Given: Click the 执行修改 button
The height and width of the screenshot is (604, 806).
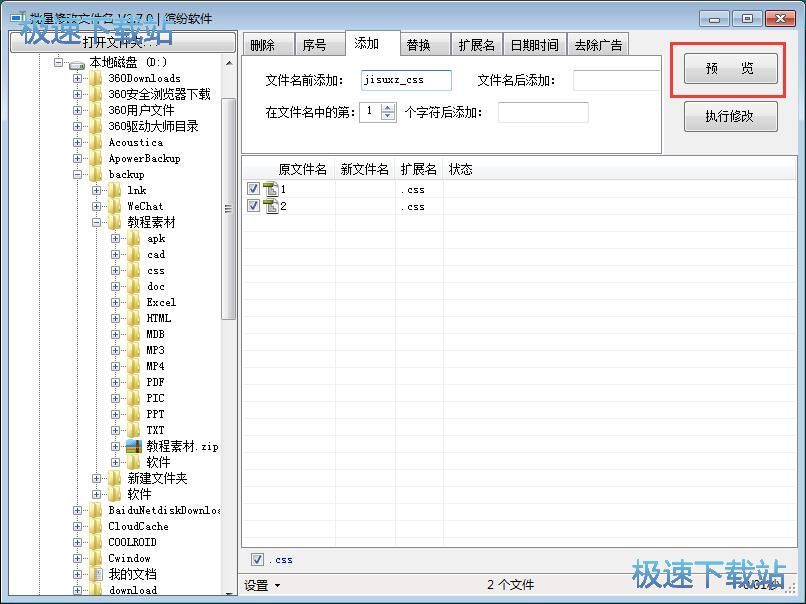Looking at the screenshot, I should click(730, 116).
